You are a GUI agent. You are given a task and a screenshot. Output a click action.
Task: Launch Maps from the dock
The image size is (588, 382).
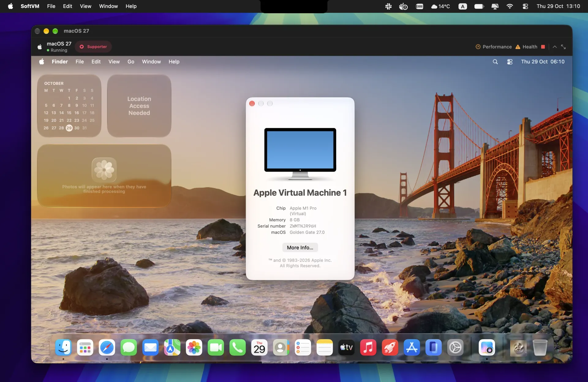pyautogui.click(x=172, y=347)
